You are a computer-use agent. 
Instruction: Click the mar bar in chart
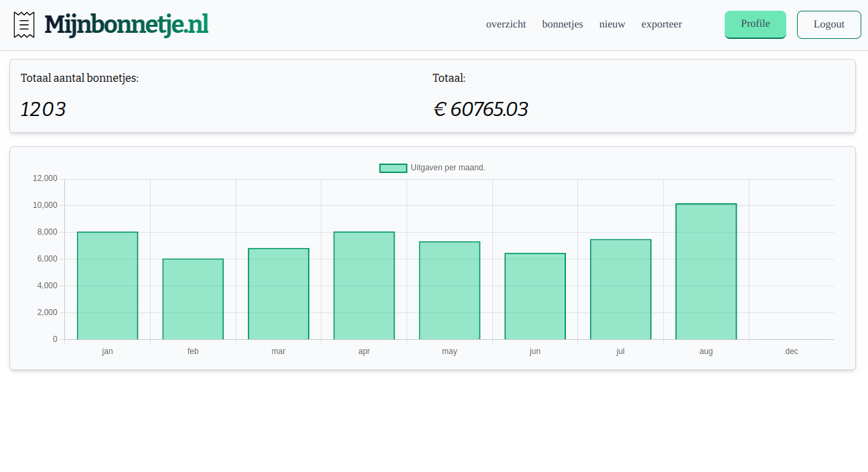(x=279, y=294)
